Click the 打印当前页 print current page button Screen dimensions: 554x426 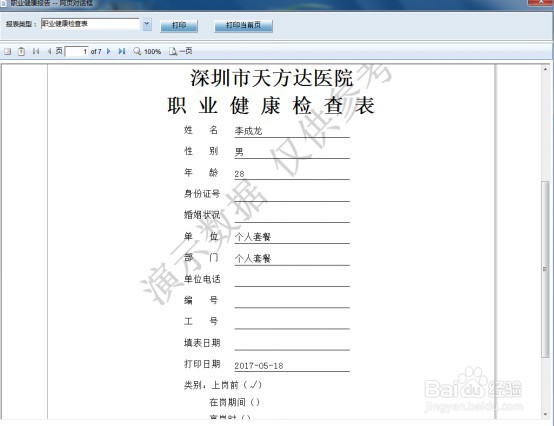pos(243,25)
